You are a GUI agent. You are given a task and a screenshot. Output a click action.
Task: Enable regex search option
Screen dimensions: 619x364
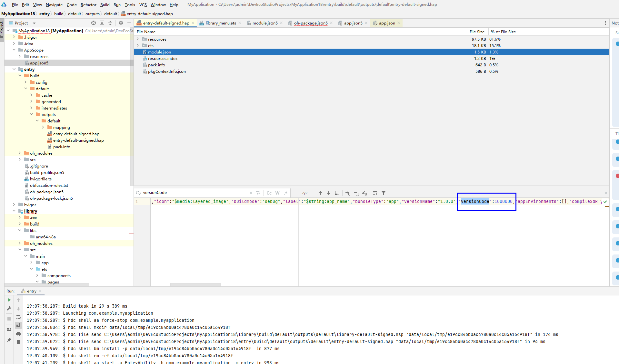click(x=286, y=193)
